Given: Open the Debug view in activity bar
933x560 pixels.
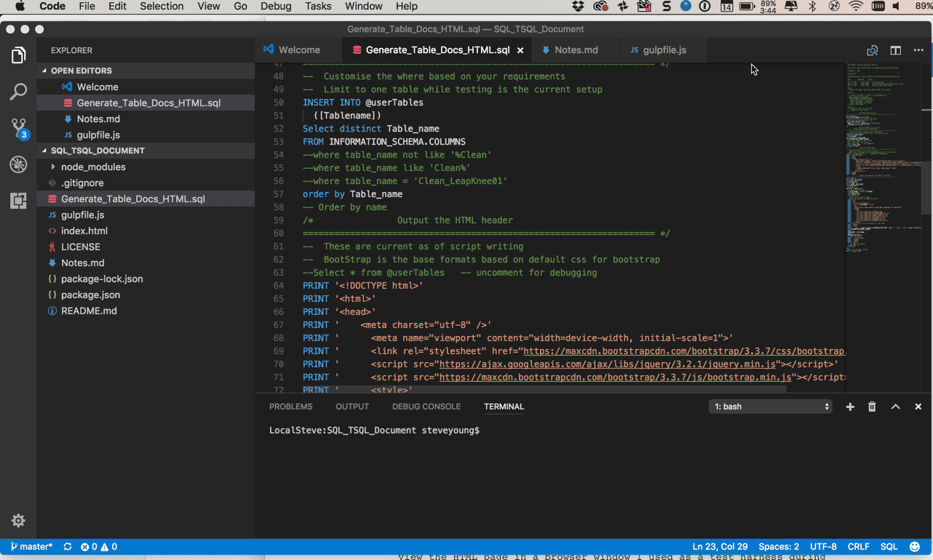Looking at the screenshot, I should [x=18, y=164].
